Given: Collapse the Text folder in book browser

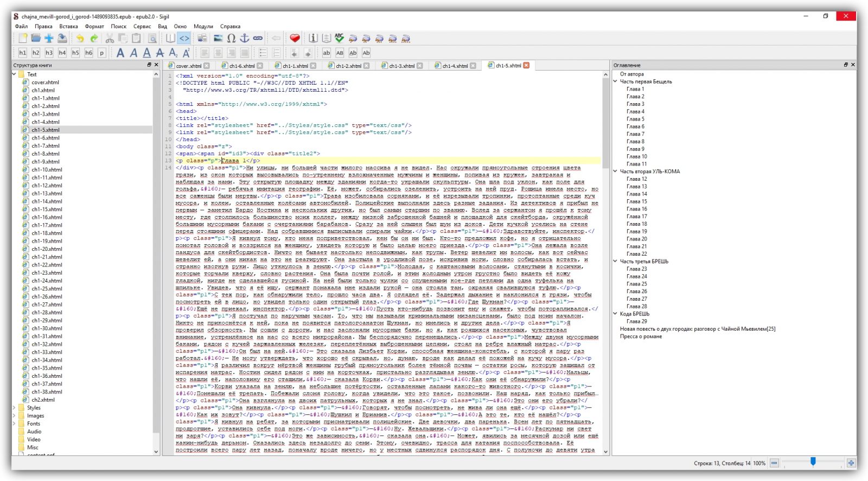Looking at the screenshot, I should pos(15,74).
